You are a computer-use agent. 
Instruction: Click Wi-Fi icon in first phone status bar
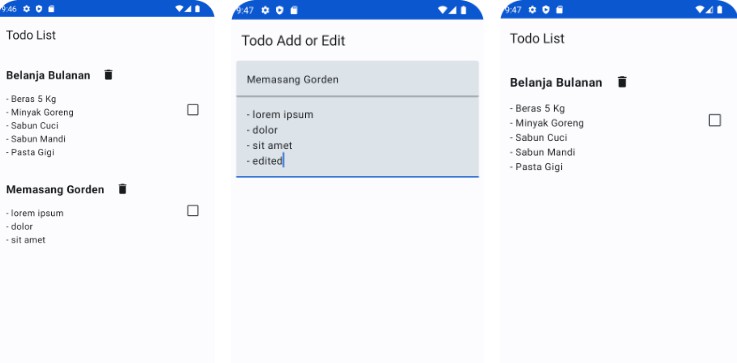click(x=179, y=8)
